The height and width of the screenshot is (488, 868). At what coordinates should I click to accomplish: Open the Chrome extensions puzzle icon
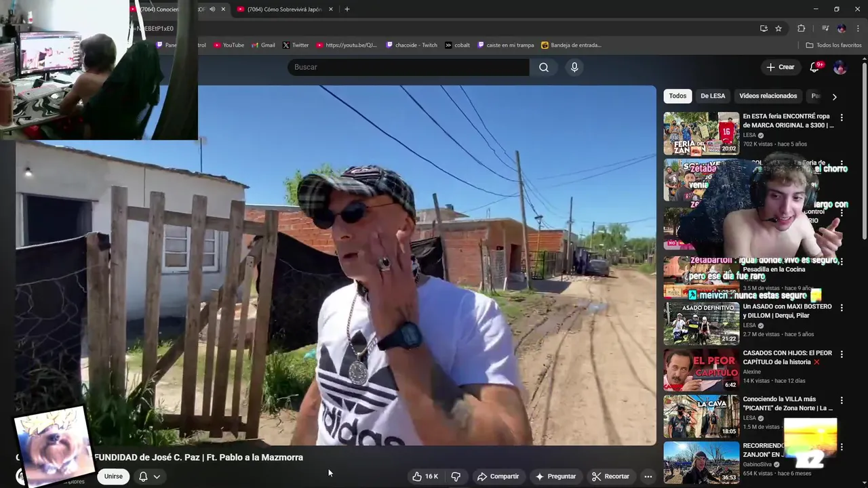[x=802, y=28]
